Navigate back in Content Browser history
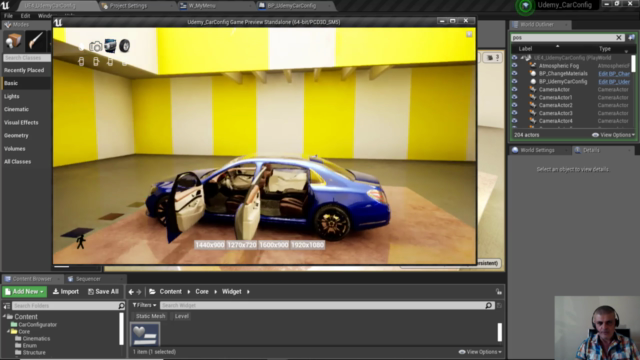640x360 pixels. (x=131, y=292)
